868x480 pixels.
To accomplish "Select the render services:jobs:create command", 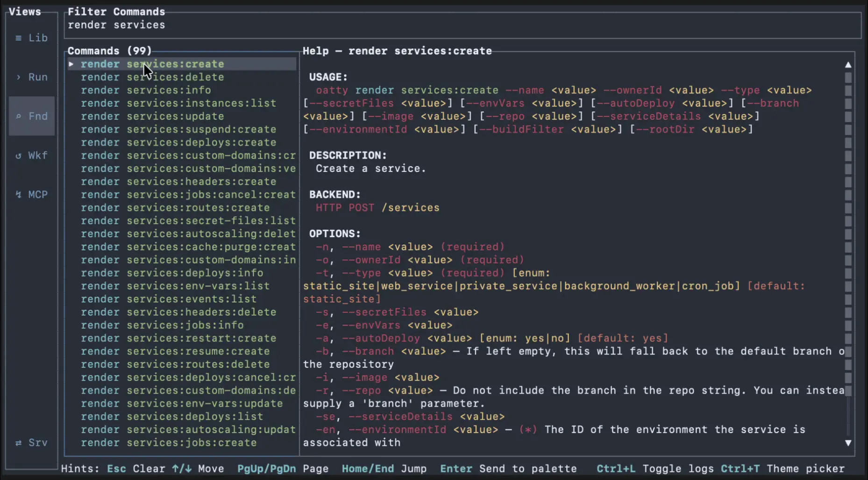I will tap(169, 442).
